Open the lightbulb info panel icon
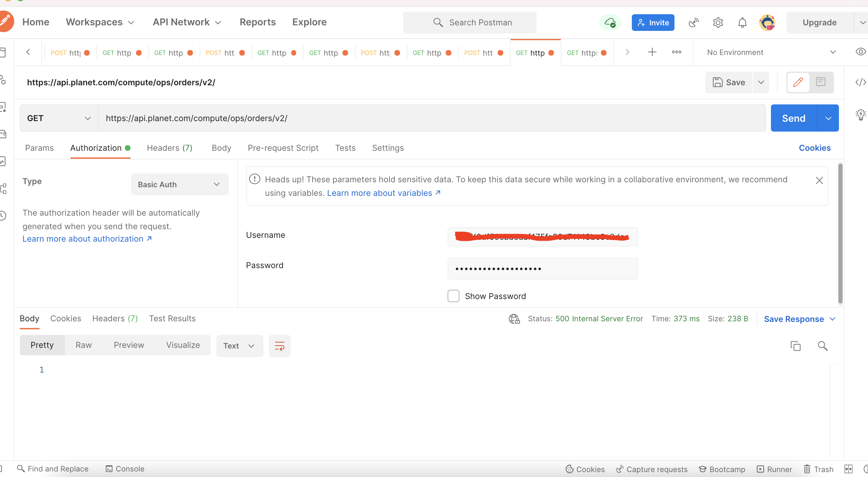The height and width of the screenshot is (477, 868). click(860, 115)
